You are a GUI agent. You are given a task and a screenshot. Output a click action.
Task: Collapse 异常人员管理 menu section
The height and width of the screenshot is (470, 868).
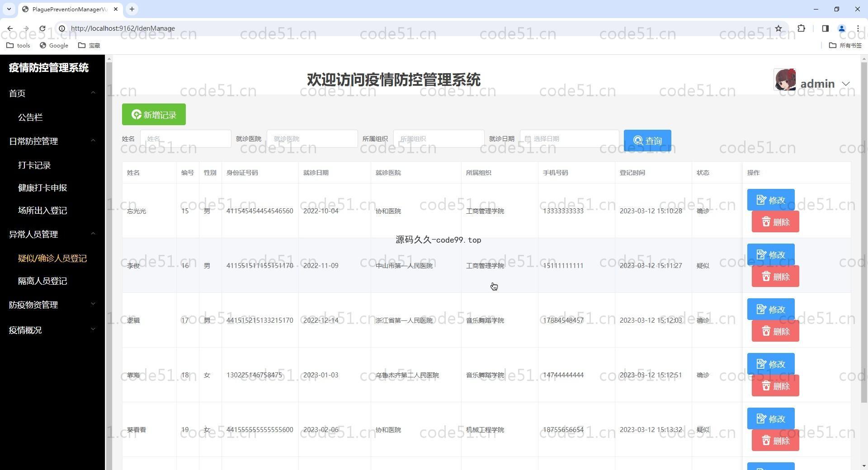tap(52, 234)
